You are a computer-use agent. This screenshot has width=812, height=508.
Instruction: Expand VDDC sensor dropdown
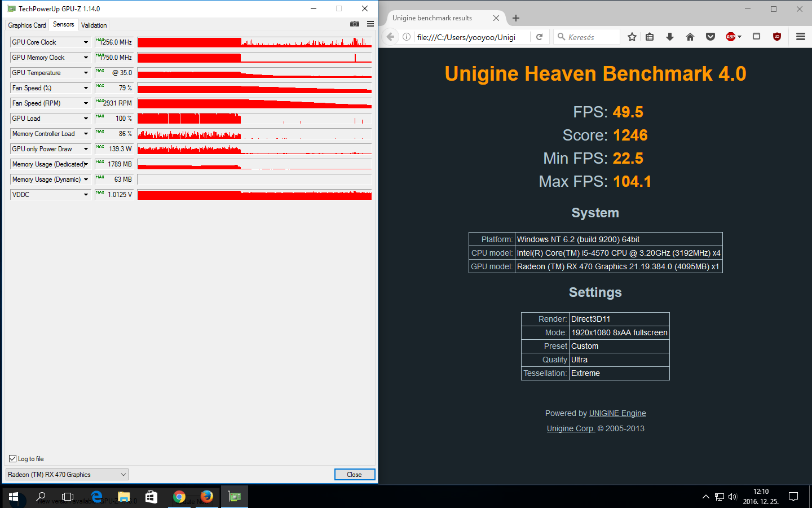(86, 195)
